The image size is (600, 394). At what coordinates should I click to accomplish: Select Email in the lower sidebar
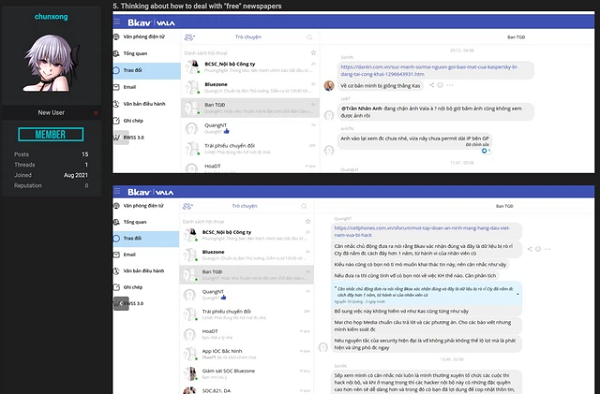146,254
